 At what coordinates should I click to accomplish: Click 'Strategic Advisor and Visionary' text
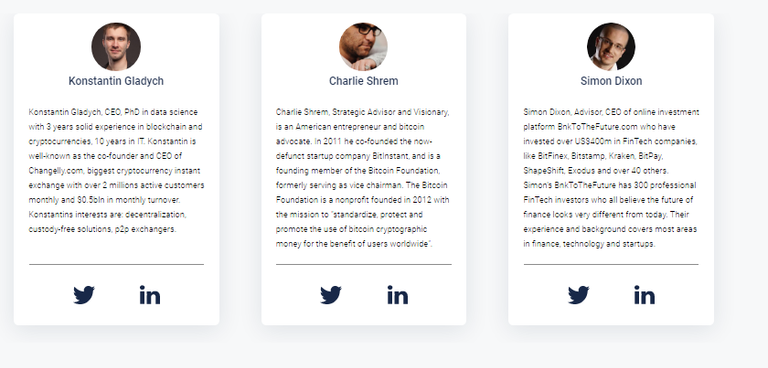click(390, 112)
